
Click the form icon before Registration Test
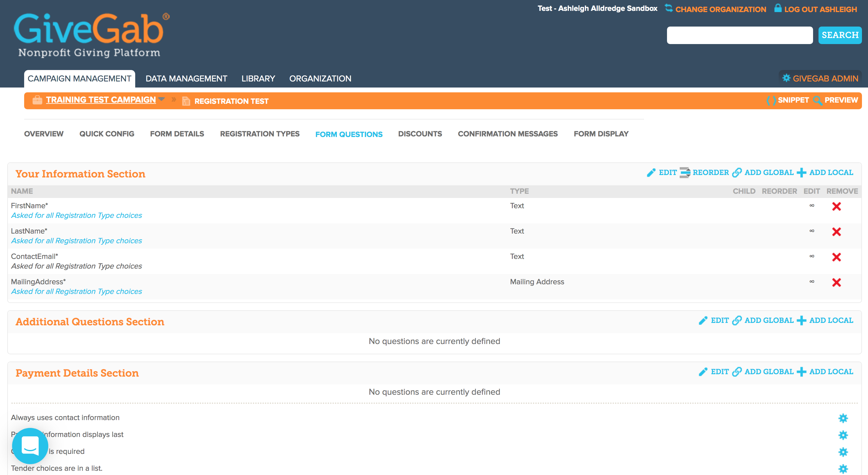[186, 101]
